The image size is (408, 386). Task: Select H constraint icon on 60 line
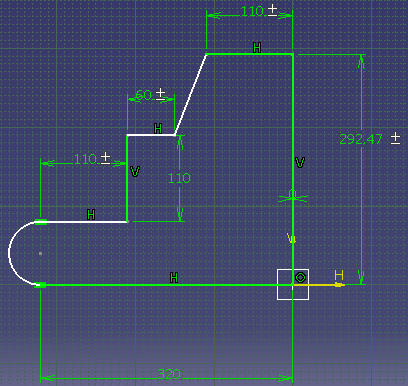click(158, 128)
